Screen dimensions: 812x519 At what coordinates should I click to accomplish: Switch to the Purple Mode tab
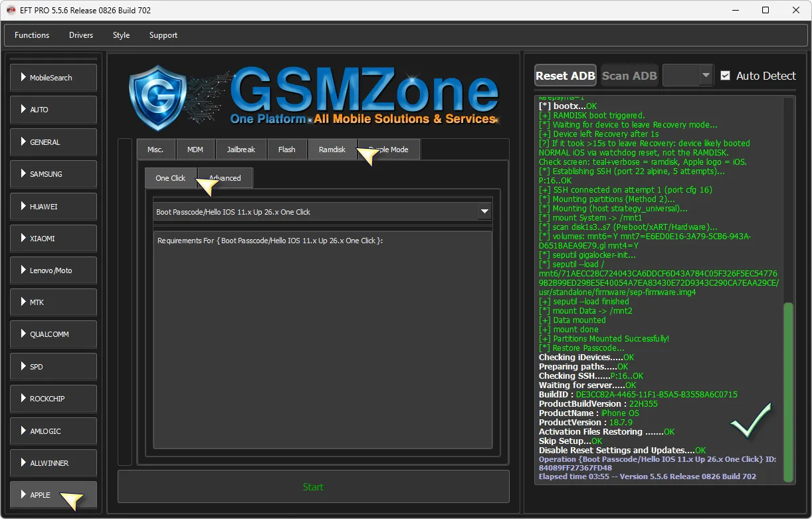[389, 150]
